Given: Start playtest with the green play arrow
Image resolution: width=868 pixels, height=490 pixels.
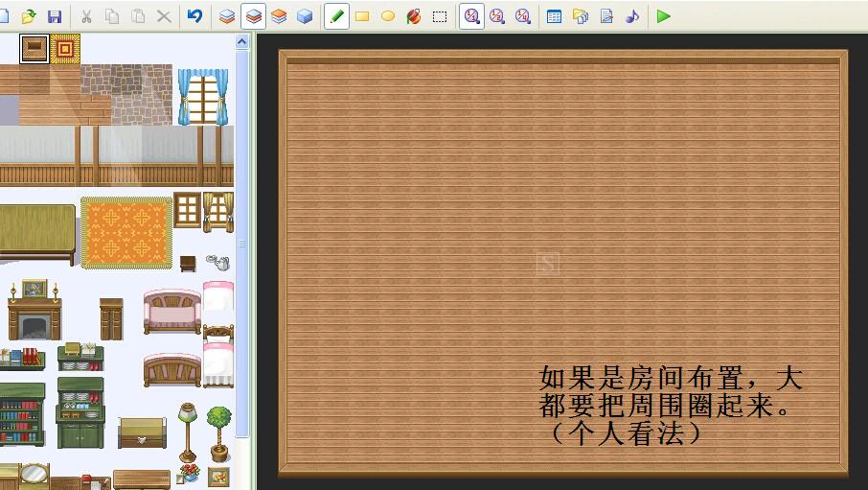Looking at the screenshot, I should (x=664, y=16).
